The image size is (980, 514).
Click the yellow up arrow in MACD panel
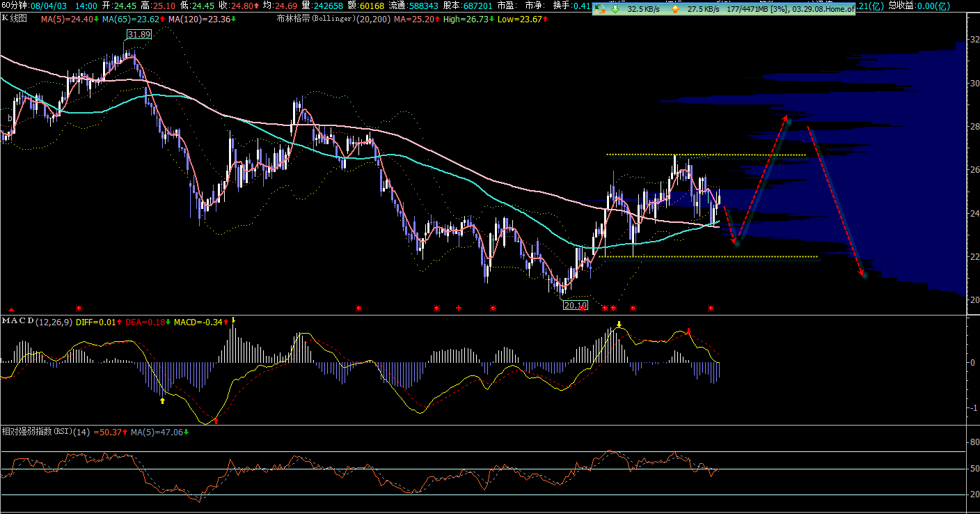pos(162,400)
